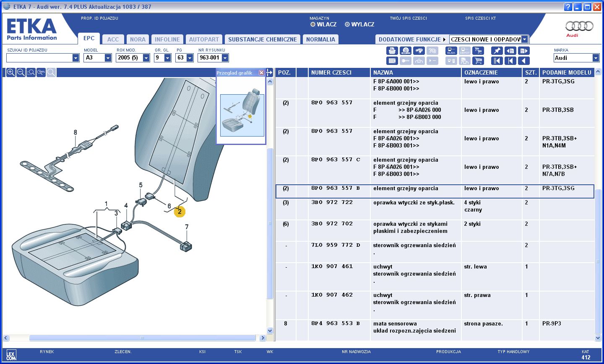
Task: Click the NUMER CZESCI column header
Action: pos(339,72)
